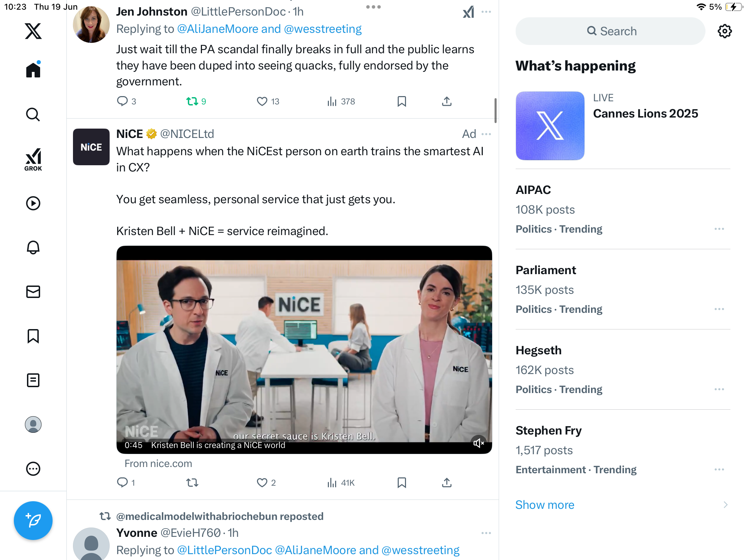Open Cannes Lions 2025 live thumbnail
This screenshot has height=560, width=747.
click(x=550, y=125)
